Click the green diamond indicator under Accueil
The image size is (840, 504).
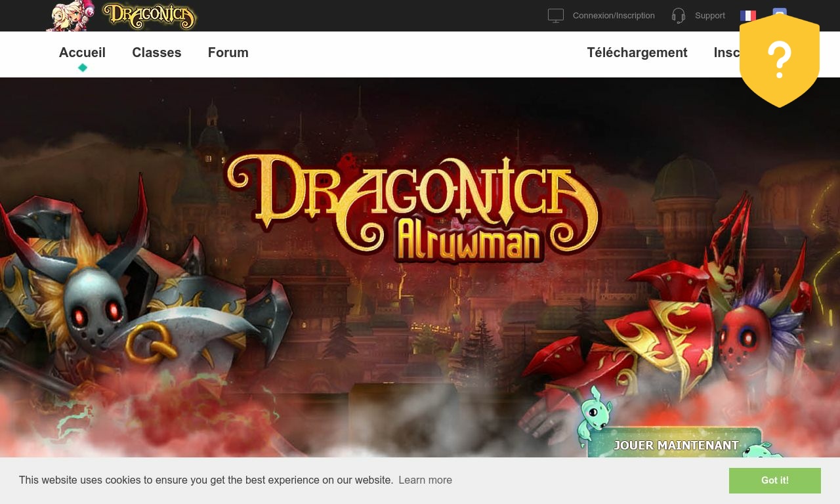pyautogui.click(x=83, y=68)
